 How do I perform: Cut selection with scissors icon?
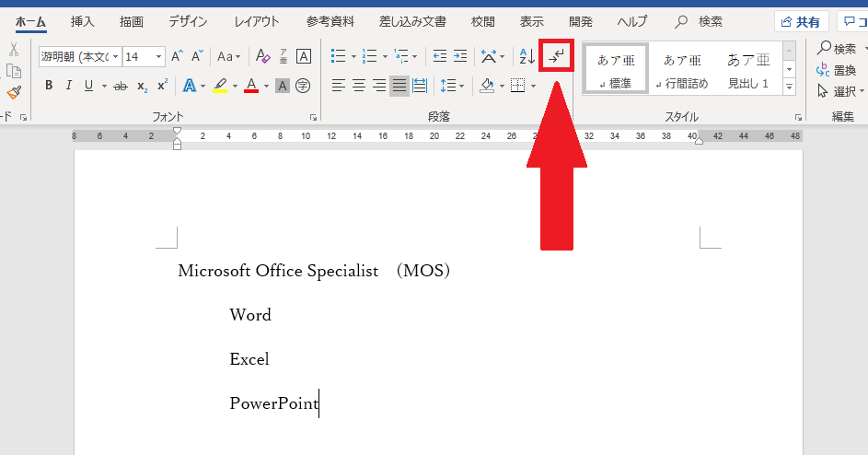pyautogui.click(x=13, y=50)
